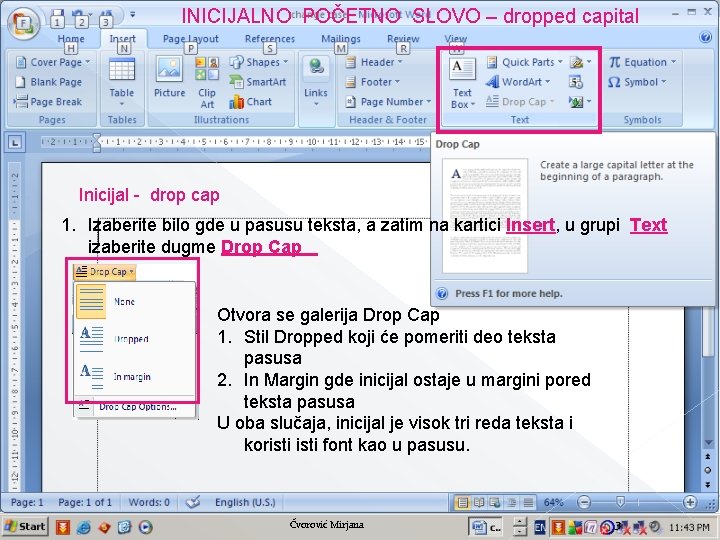
Task: Switch to Web Layout view
Action: pyautogui.click(x=495, y=502)
